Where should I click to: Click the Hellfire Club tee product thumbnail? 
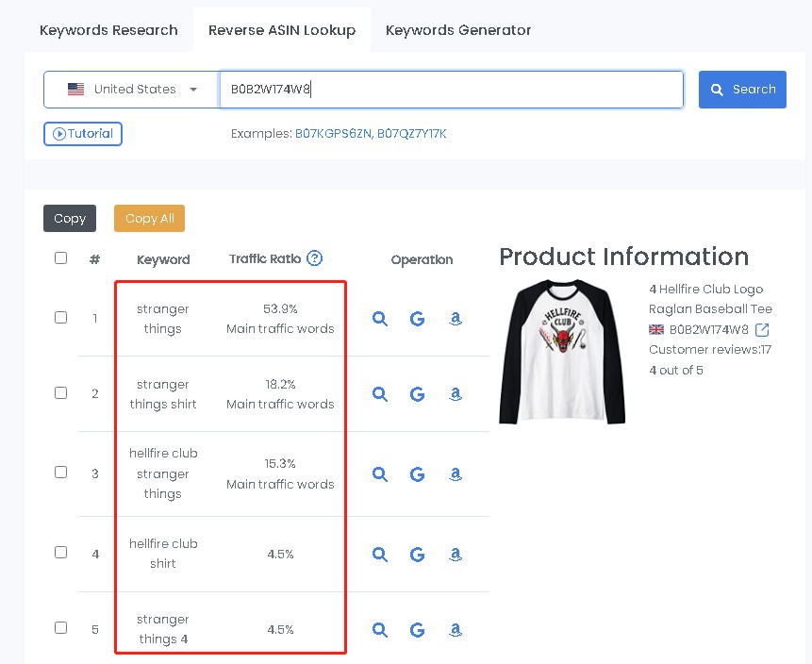(562, 352)
